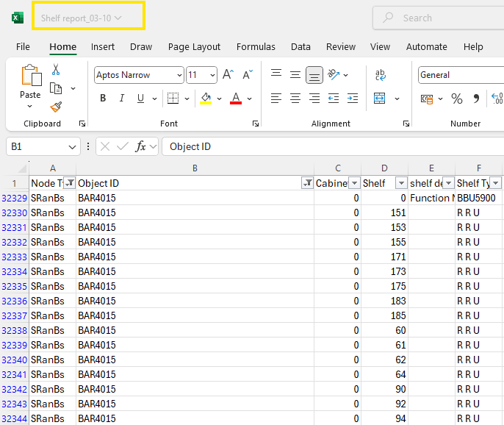The height and width of the screenshot is (425, 504).
Task: Click the Increase Indent icon
Action: 353,99
